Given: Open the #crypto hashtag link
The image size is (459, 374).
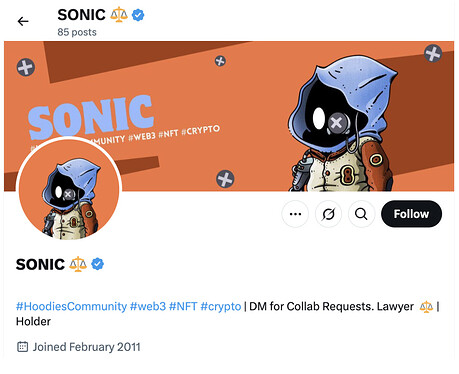Looking at the screenshot, I should click(x=221, y=306).
